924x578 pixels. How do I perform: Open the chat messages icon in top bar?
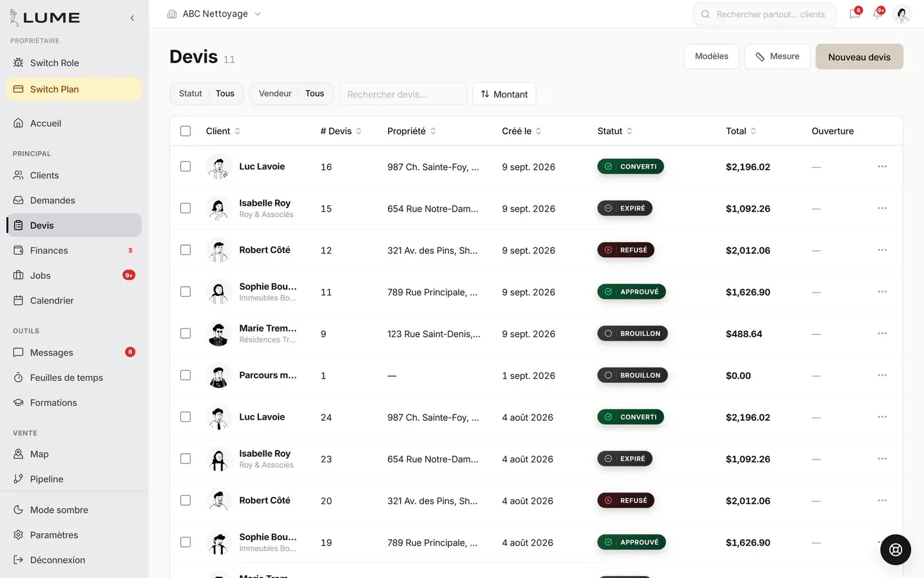point(855,14)
